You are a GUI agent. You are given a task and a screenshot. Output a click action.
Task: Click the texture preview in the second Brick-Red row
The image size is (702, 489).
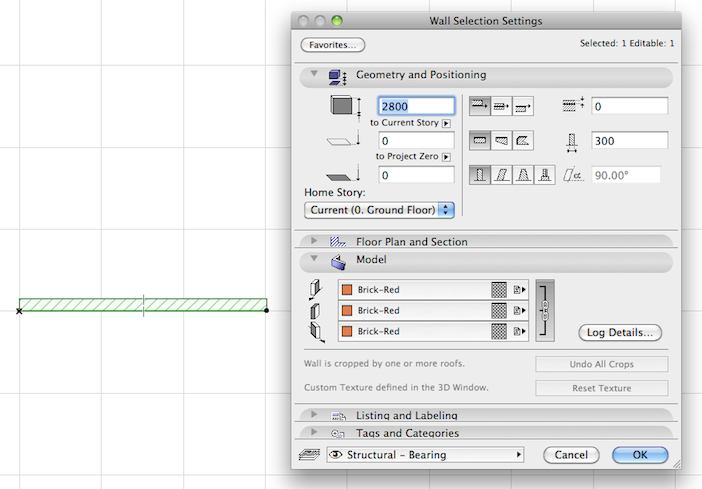[499, 310]
